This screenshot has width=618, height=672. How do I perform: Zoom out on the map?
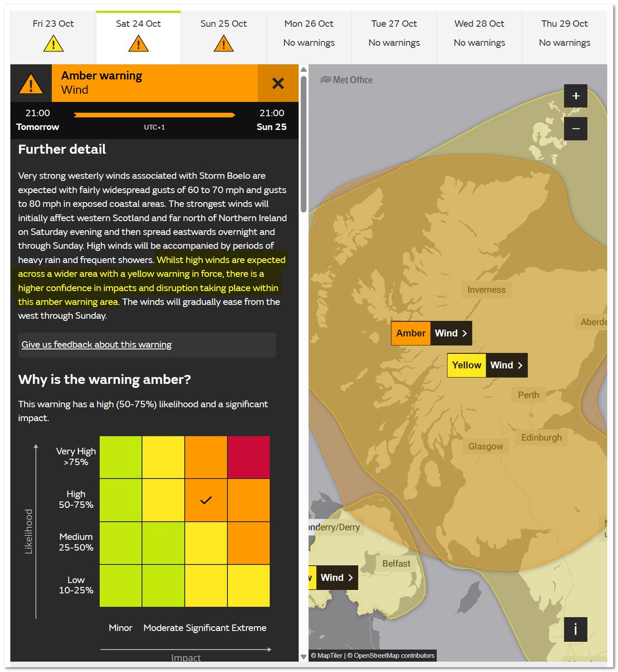point(575,129)
